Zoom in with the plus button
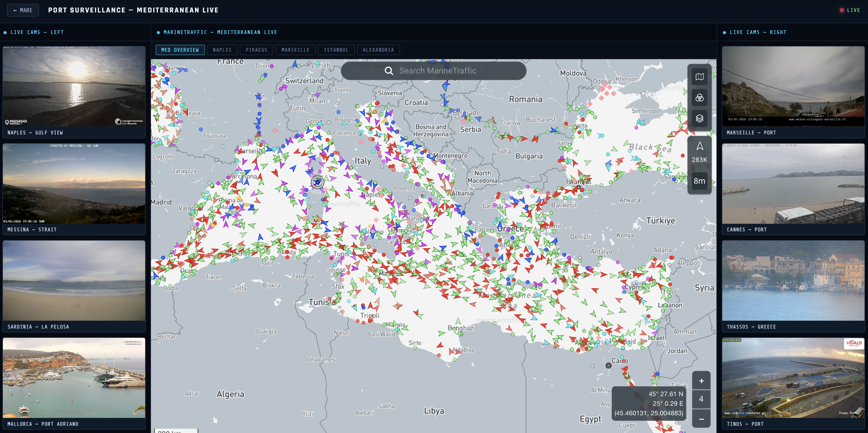 point(701,381)
